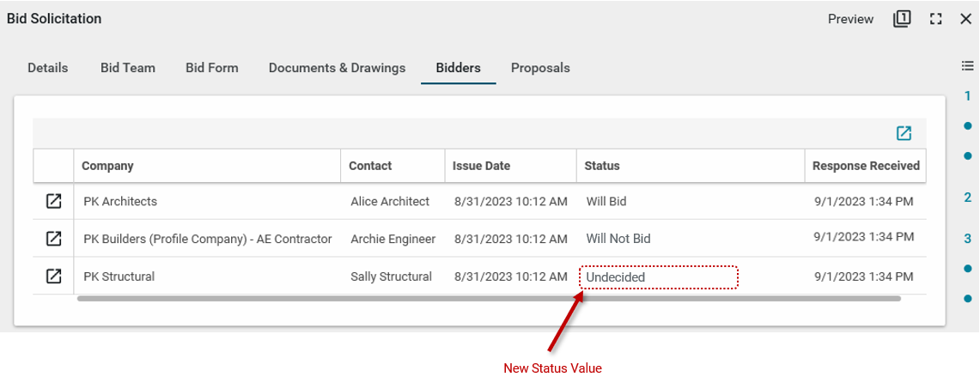Expand the panel to full screen
Screen dimensions: 980x383
[936, 19]
